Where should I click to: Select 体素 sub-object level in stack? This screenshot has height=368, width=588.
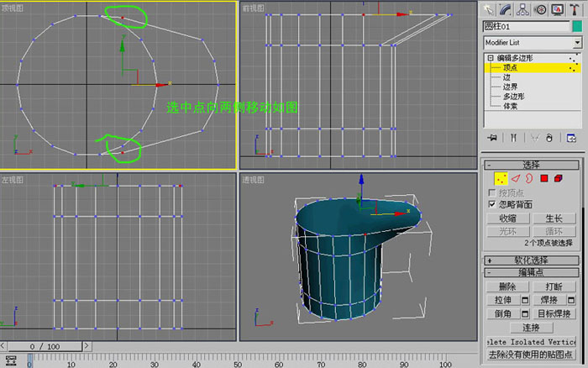pos(510,106)
